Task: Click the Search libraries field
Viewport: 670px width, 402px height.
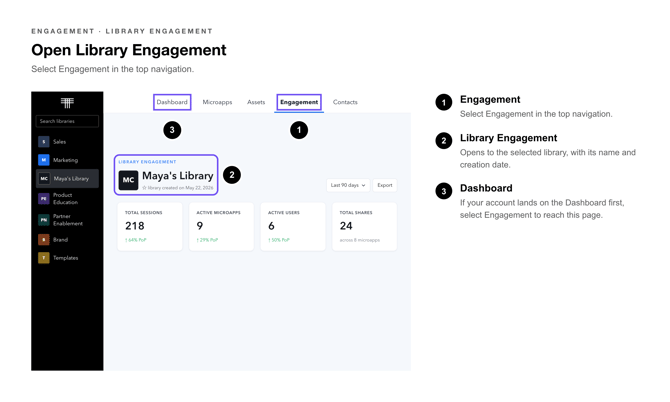Action: tap(67, 121)
